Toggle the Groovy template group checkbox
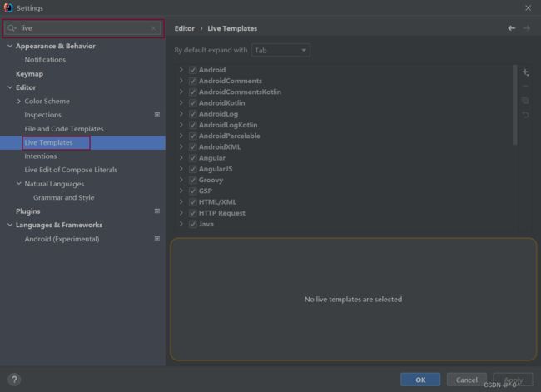 point(192,180)
